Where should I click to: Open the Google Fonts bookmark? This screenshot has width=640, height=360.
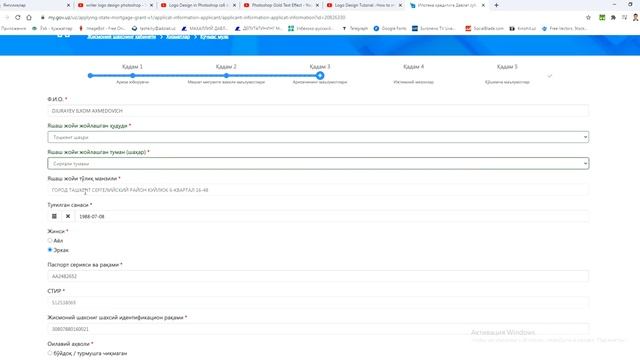[x=390, y=29]
